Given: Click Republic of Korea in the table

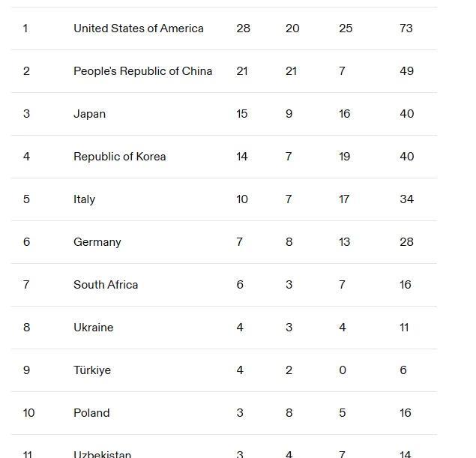Looking at the screenshot, I should pyautogui.click(x=119, y=157).
